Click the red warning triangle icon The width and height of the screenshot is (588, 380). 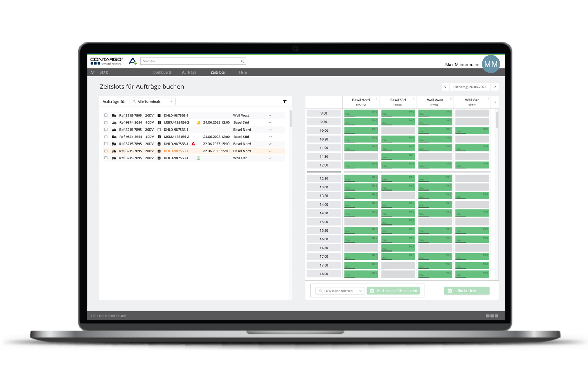coord(193,144)
